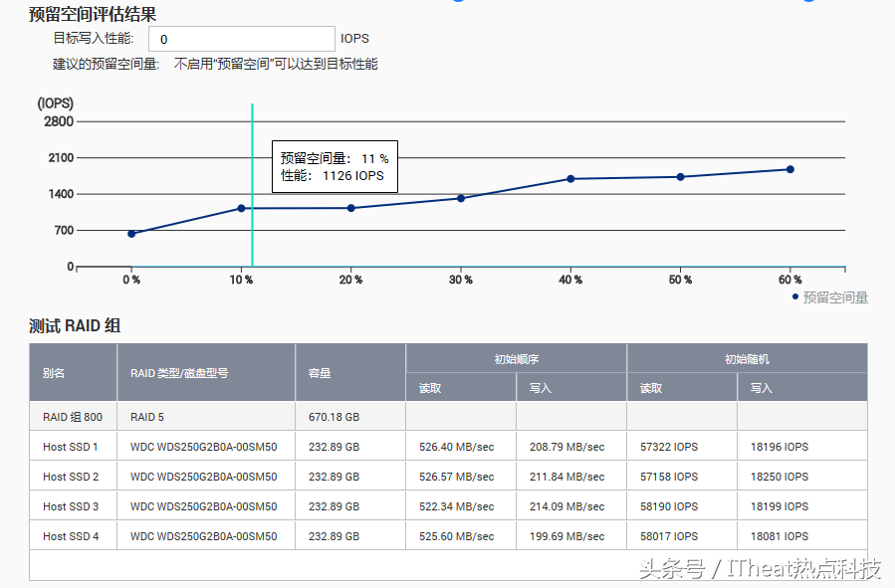Click the 60 % data point on chart

tap(790, 169)
